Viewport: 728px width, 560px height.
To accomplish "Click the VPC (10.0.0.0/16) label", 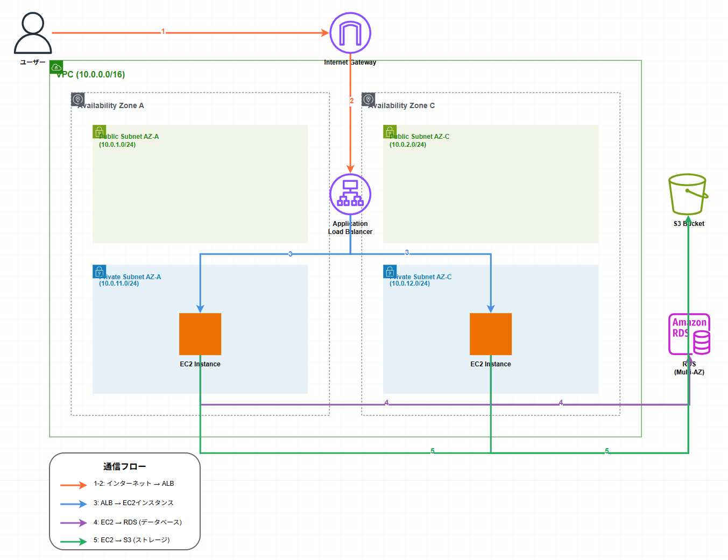I will point(91,75).
